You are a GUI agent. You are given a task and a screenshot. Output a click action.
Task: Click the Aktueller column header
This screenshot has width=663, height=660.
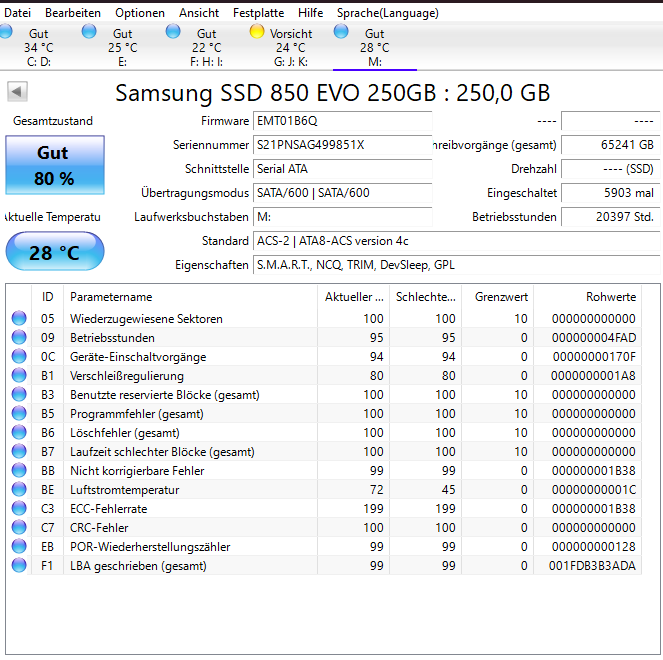[353, 297]
